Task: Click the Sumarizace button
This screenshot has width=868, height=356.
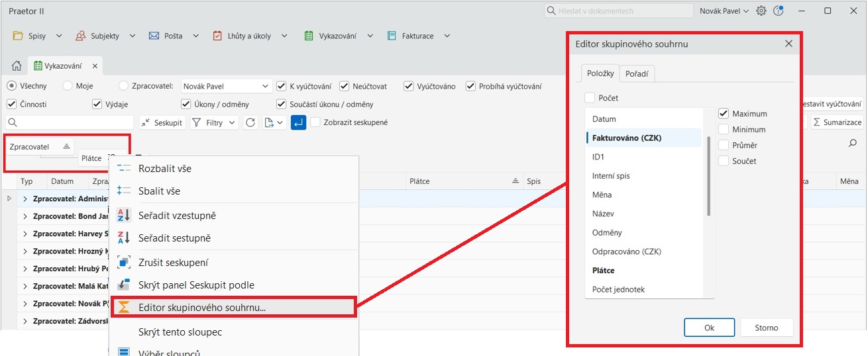Action: 837,122
